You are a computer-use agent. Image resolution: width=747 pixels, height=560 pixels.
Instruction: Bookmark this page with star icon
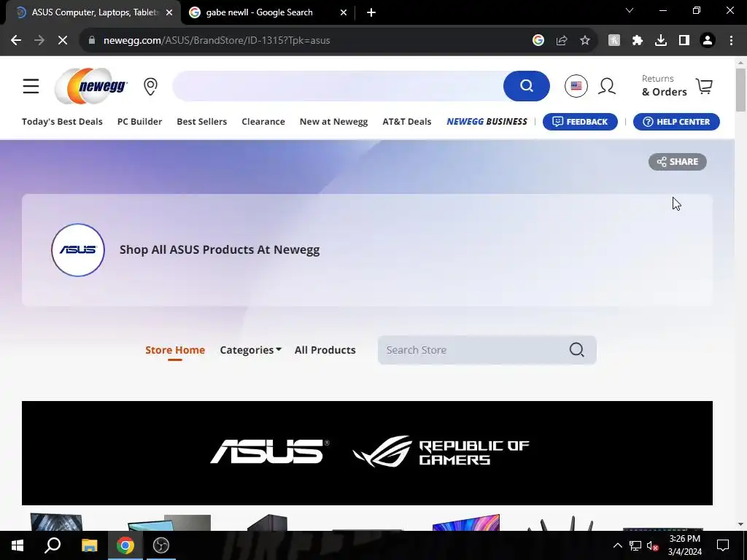(585, 41)
